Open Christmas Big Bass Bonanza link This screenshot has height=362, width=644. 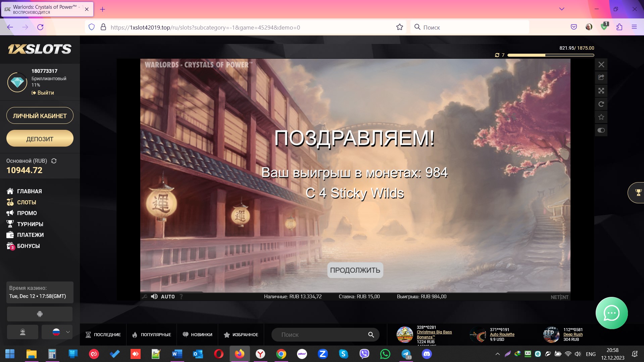[x=434, y=334]
